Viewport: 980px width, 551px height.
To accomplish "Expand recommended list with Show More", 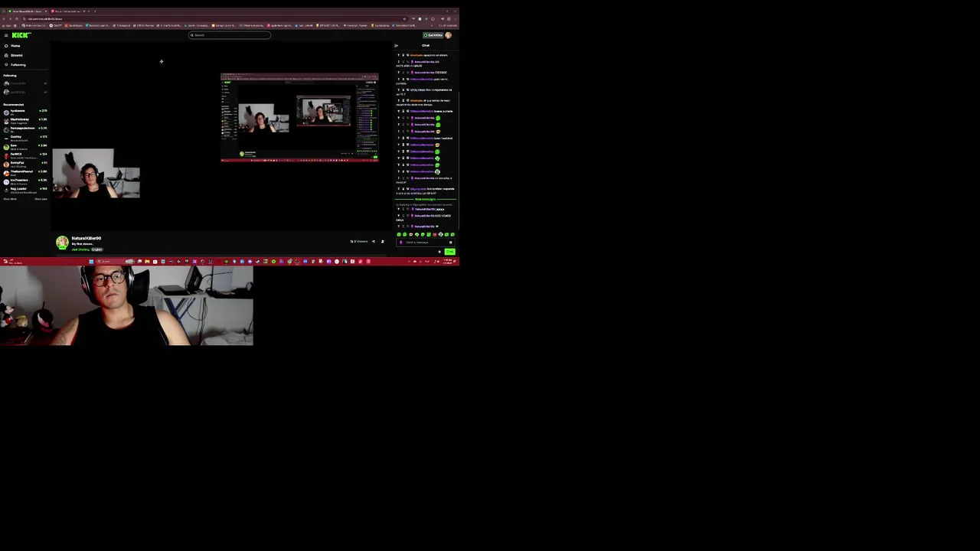I will 10,199.
